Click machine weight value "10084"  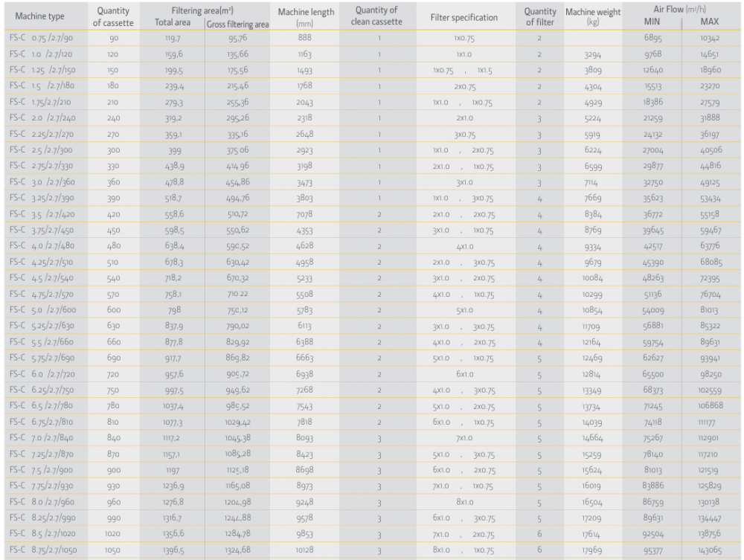[x=592, y=278]
